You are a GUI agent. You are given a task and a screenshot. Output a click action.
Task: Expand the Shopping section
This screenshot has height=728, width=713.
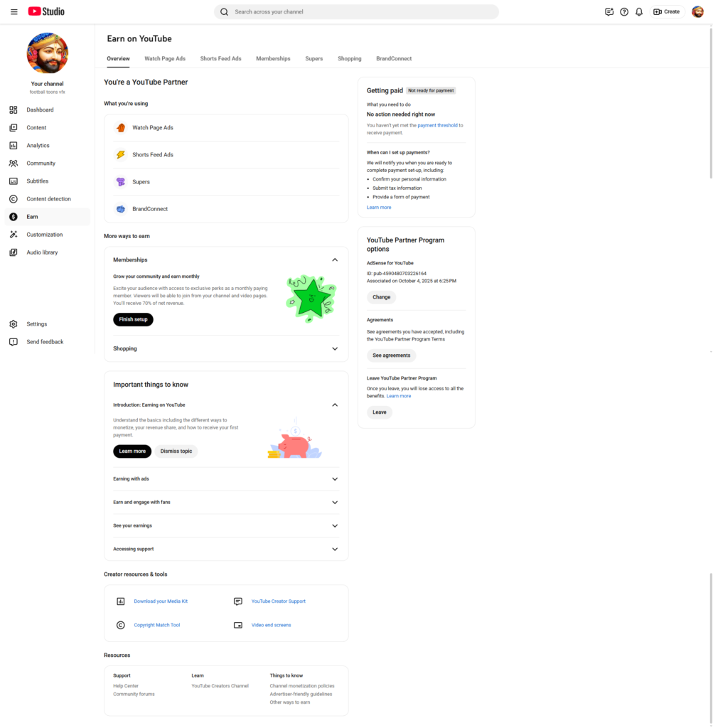[335, 349]
